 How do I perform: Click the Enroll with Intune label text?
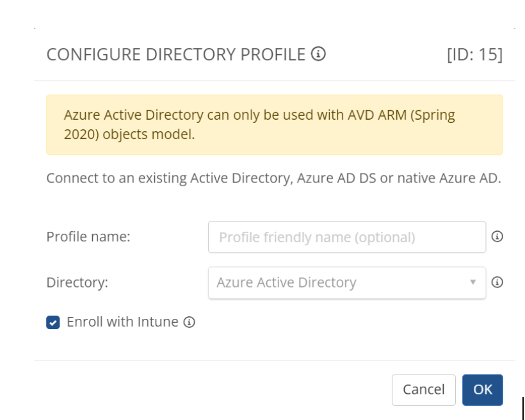click(122, 322)
